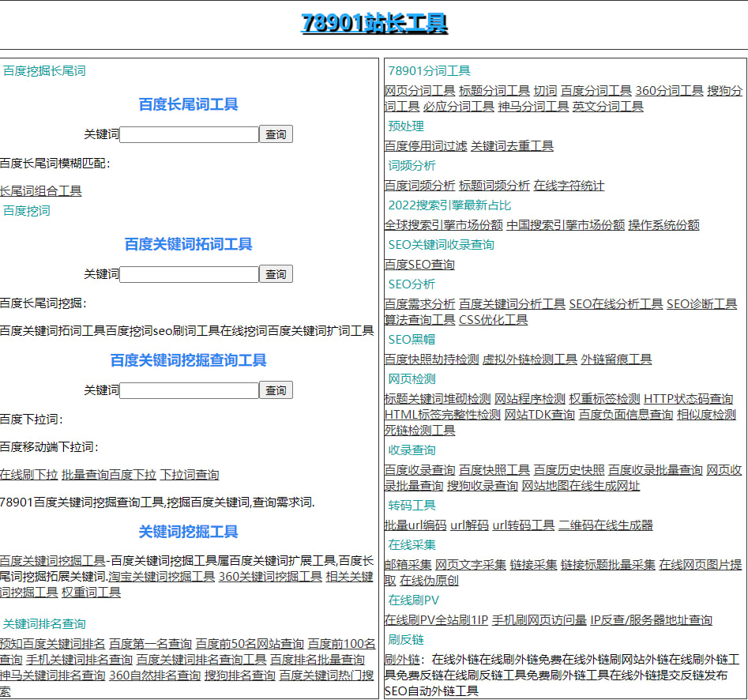Open 批量url编码 link
This screenshot has height=700, width=748.
pyautogui.click(x=415, y=525)
